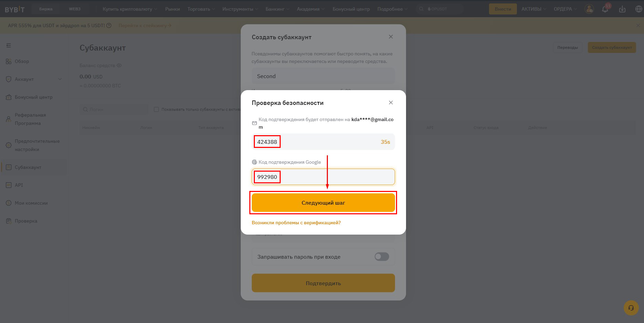Open the support headset chat icon
644x323 pixels.
coord(631,308)
